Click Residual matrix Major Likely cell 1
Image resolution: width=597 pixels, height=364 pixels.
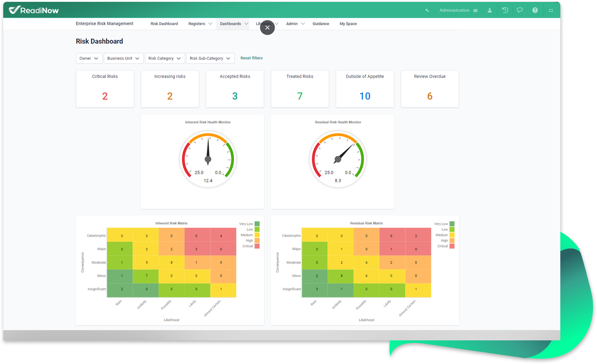click(x=392, y=249)
